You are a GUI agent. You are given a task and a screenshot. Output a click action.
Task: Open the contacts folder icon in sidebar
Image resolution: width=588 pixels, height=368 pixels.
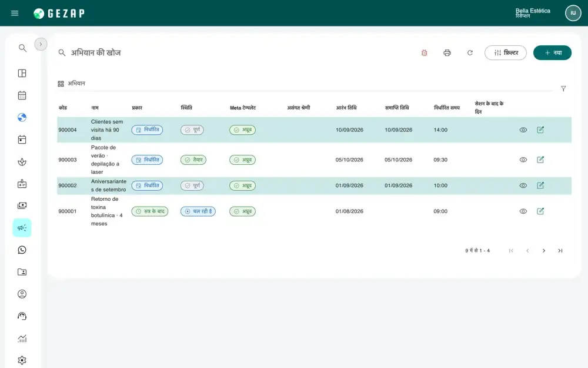click(22, 272)
